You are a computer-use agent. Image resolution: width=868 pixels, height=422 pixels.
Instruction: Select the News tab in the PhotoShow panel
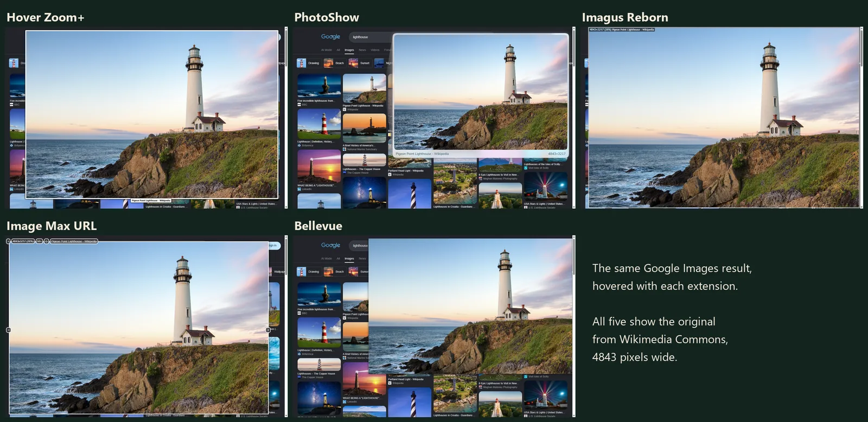click(362, 50)
